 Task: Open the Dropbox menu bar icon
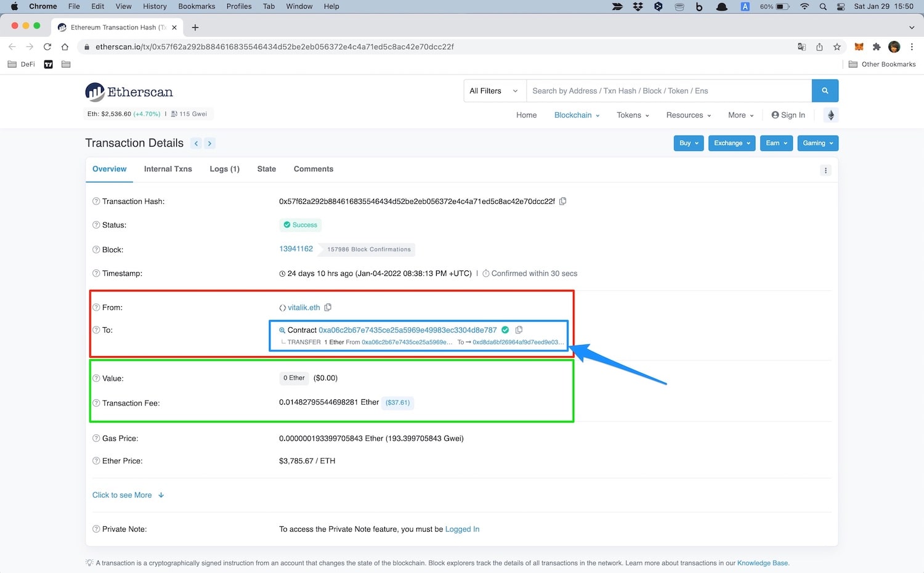pyautogui.click(x=638, y=6)
